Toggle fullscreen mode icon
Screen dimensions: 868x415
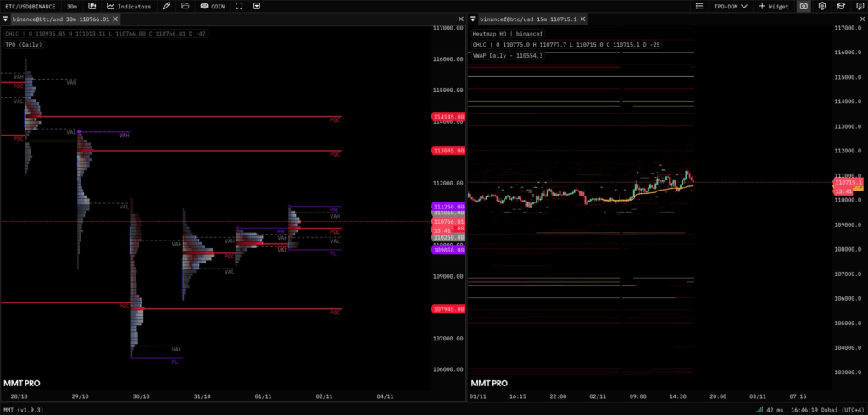(x=240, y=6)
